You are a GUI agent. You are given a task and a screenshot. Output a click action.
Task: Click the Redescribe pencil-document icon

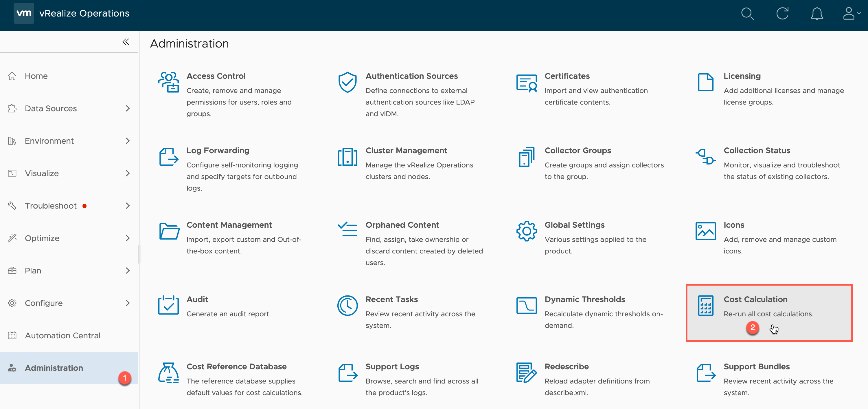(x=526, y=373)
